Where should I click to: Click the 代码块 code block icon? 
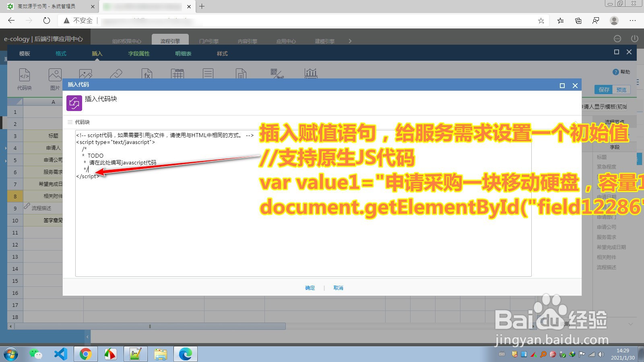tap(25, 75)
